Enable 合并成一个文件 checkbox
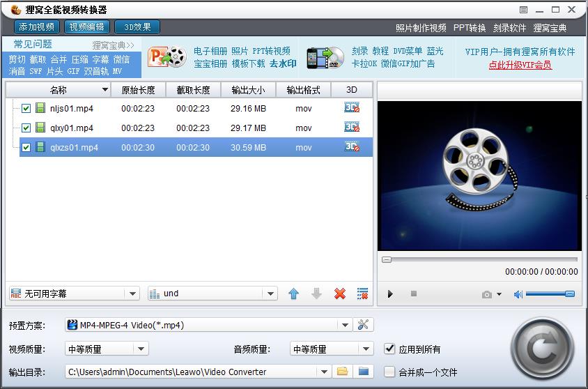The width and height of the screenshot is (588, 389). pyautogui.click(x=389, y=372)
